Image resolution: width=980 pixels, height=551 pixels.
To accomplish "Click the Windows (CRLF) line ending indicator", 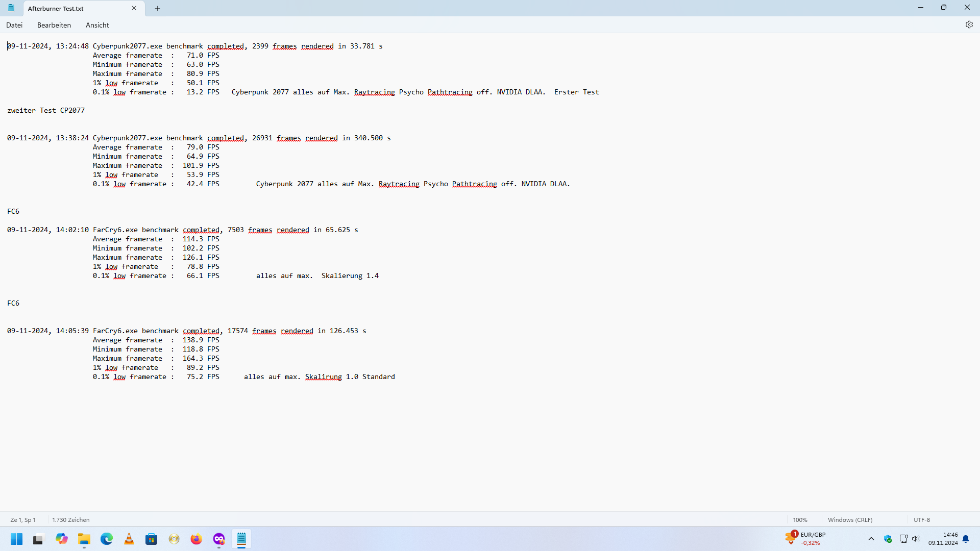I will point(850,520).
